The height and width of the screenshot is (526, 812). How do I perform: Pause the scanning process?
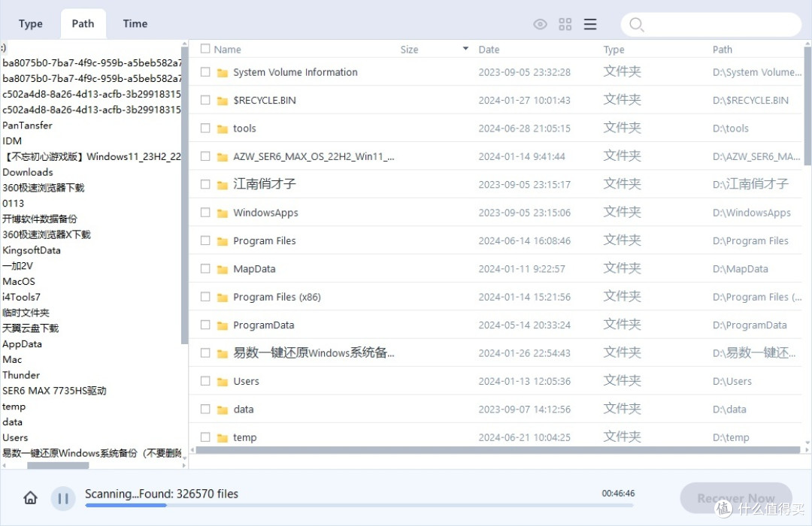(x=63, y=498)
